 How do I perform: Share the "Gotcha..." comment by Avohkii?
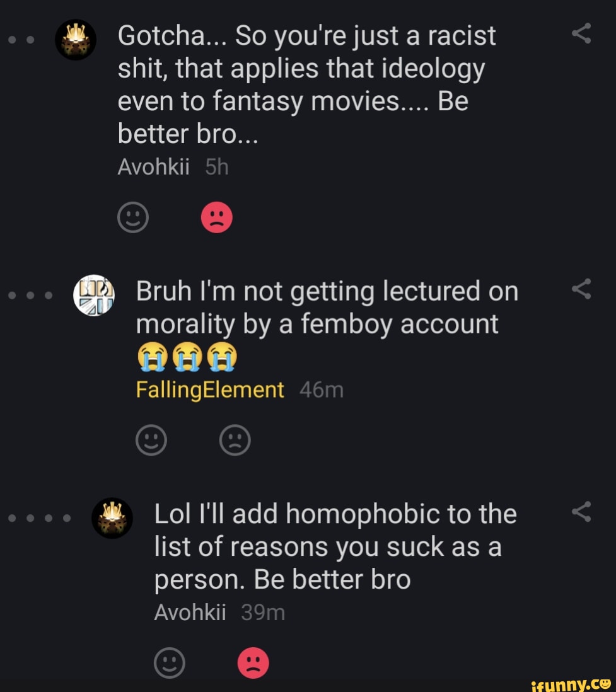pyautogui.click(x=581, y=33)
